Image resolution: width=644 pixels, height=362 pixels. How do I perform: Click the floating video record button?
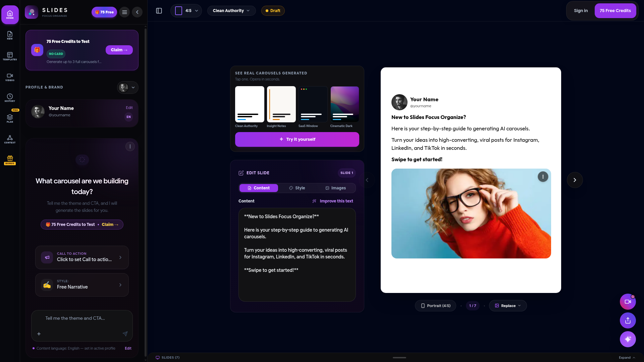pyautogui.click(x=628, y=302)
